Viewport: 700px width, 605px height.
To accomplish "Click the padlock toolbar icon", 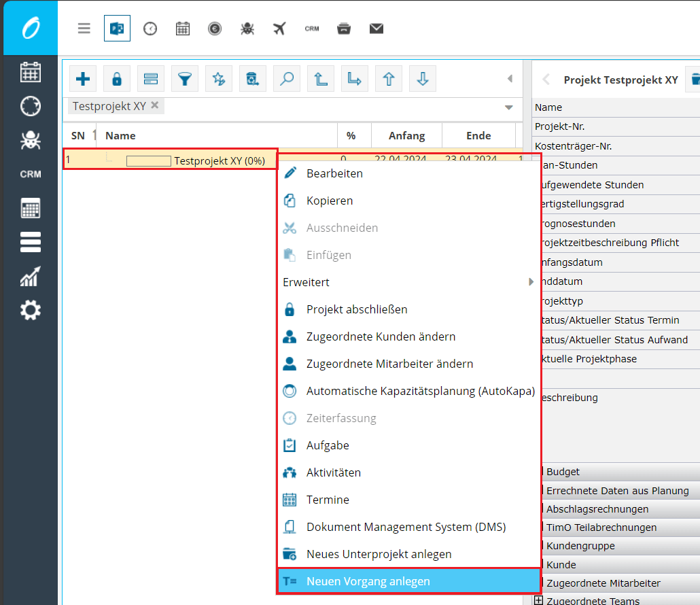I will point(117,79).
